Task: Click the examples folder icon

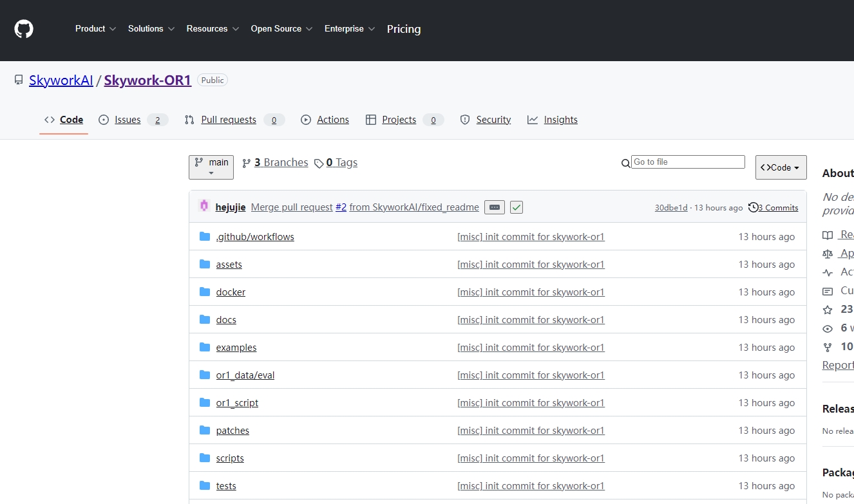Action: [x=205, y=348]
